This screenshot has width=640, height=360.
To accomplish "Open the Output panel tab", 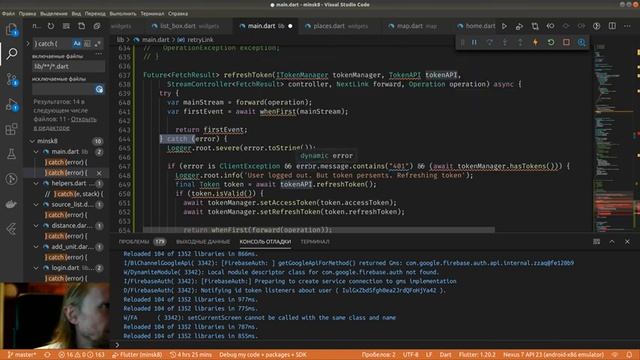I will (203, 242).
